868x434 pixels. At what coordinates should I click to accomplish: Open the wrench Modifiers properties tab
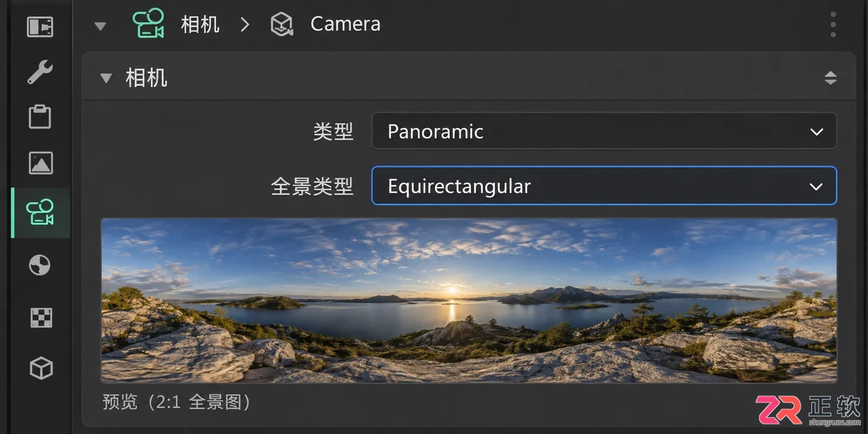point(40,72)
